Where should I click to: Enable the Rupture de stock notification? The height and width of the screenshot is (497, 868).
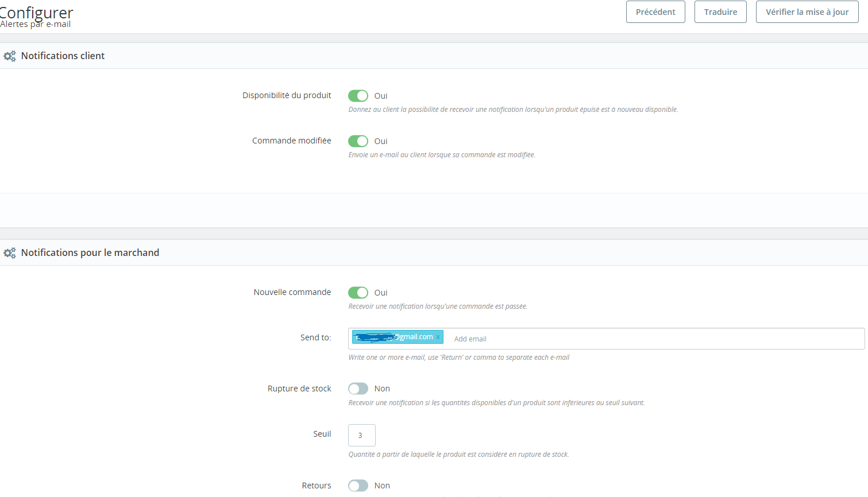pos(358,389)
